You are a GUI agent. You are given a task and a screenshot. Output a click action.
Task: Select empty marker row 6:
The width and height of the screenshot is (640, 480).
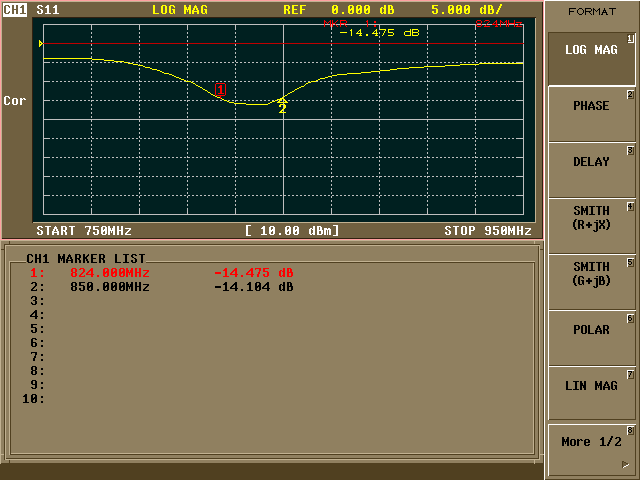(x=38, y=343)
